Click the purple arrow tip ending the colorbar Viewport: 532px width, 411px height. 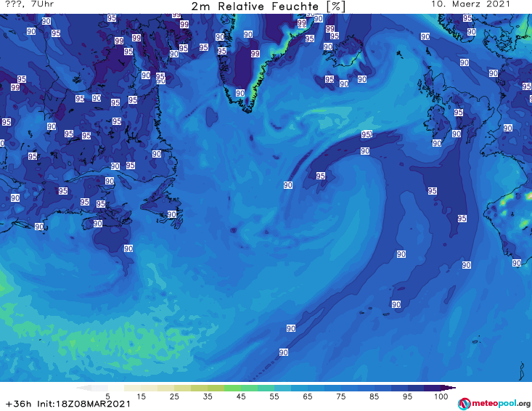click(449, 388)
